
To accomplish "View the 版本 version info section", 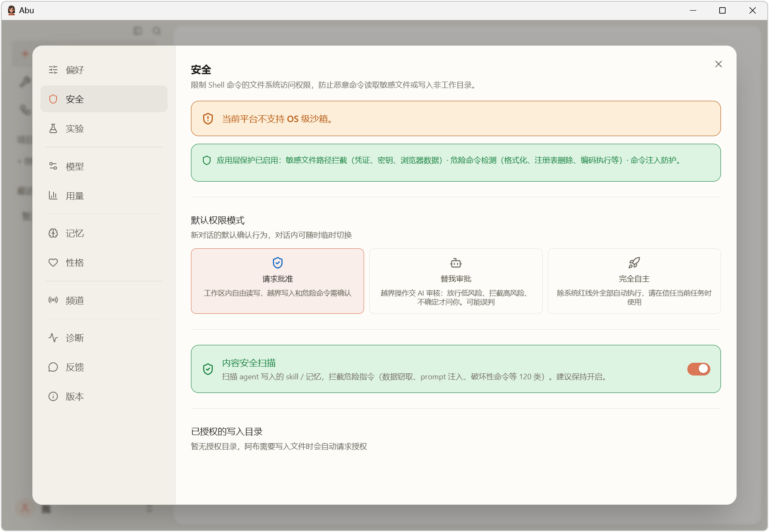I will (x=104, y=396).
